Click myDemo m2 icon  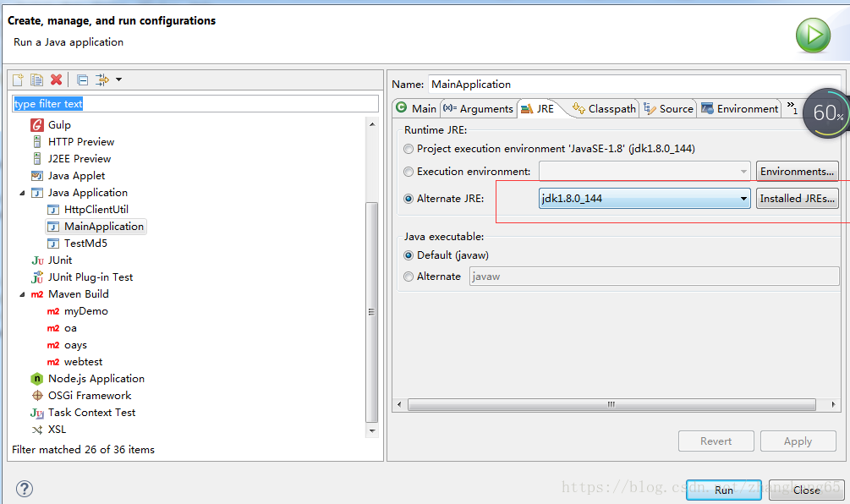click(53, 311)
